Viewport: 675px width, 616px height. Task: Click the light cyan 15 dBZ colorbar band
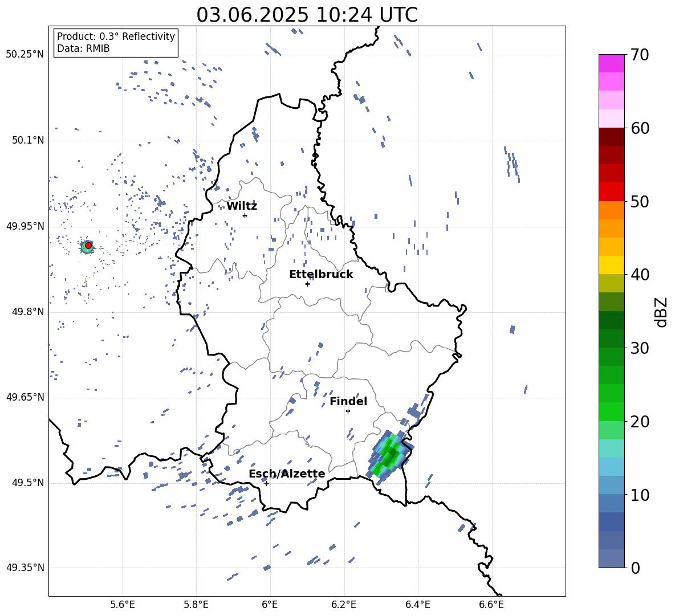(611, 448)
